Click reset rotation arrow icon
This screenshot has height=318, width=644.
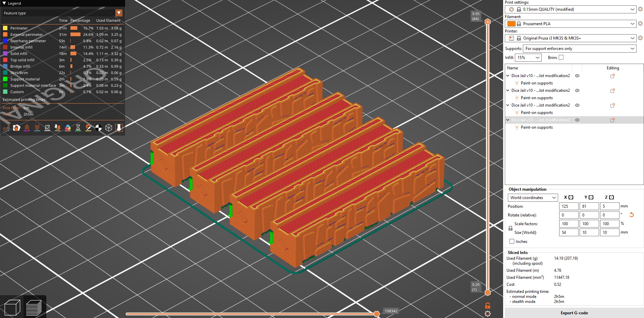pyautogui.click(x=632, y=215)
